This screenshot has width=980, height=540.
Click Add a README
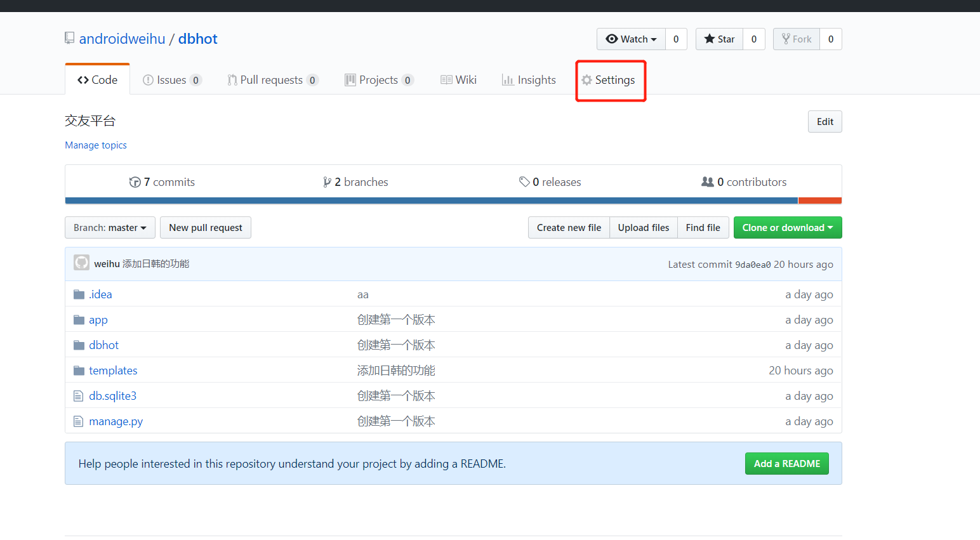pos(787,464)
